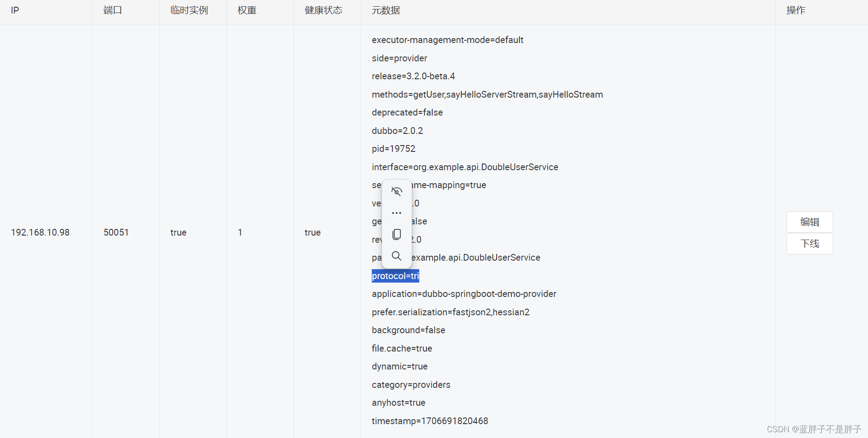
Task: Click the 健康状态 column header
Action: pos(323,10)
